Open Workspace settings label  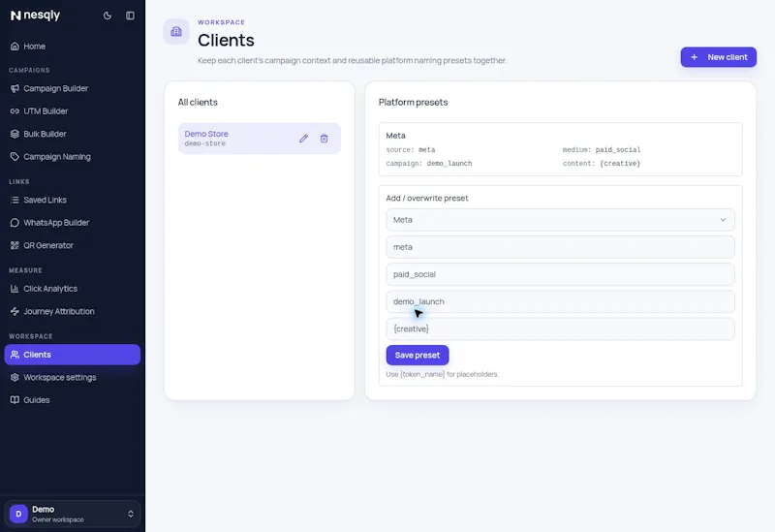pyautogui.click(x=60, y=377)
